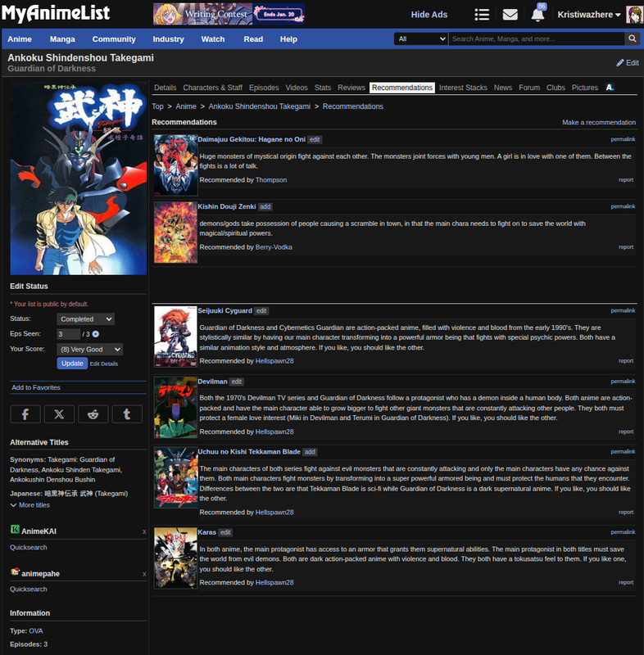Focus the Search Anime, Manga field

[x=537, y=38]
